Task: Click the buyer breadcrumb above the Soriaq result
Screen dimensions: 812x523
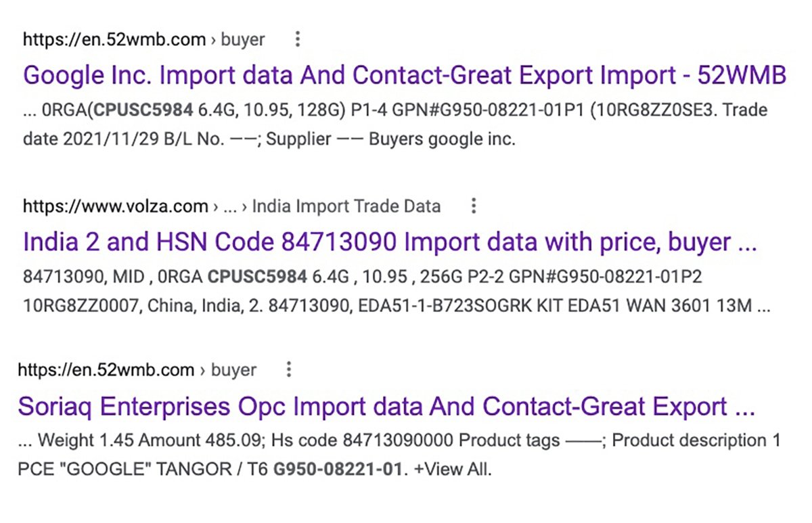Action: 234,370
